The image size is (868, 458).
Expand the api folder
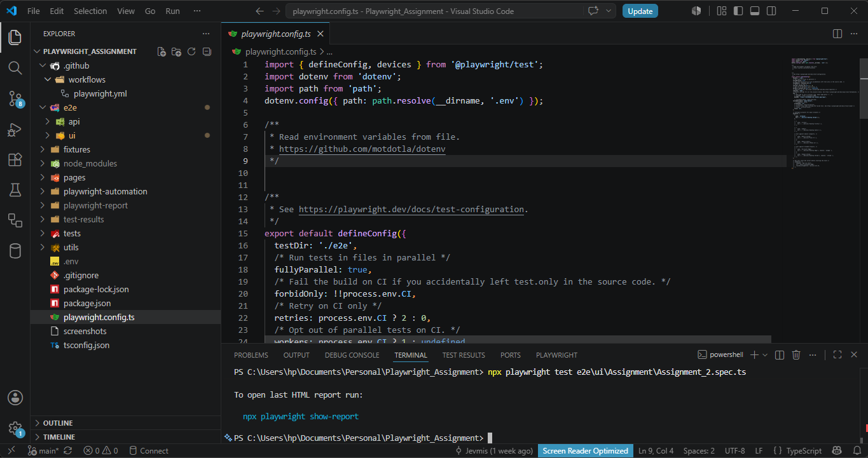[x=74, y=121]
